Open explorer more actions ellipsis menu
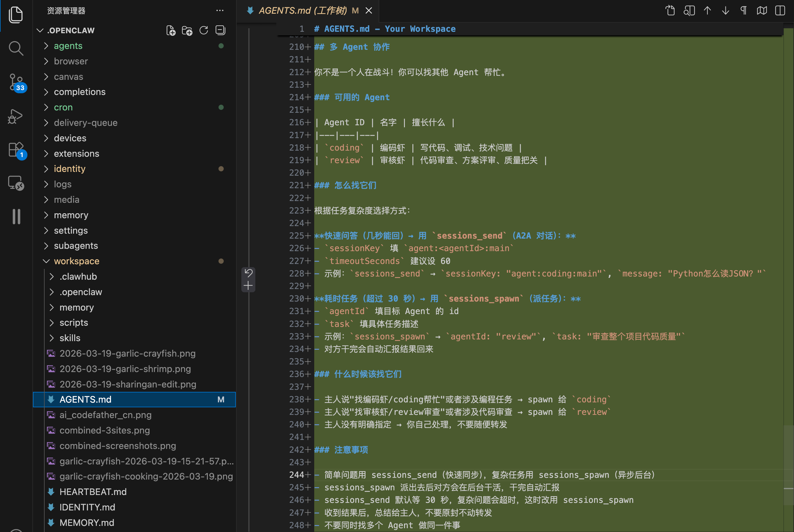This screenshot has height=532, width=794. tap(220, 10)
